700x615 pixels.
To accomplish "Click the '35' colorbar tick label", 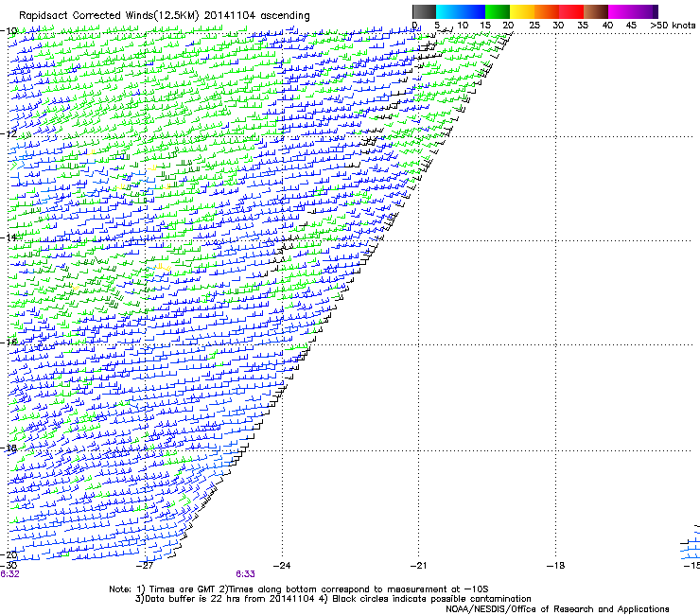I will (x=583, y=26).
